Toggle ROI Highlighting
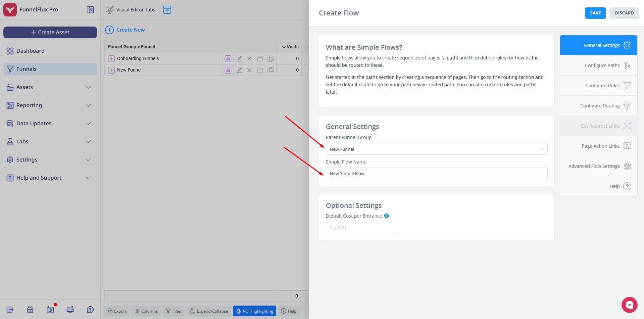Viewport: 644px width, 319px height. click(x=254, y=311)
